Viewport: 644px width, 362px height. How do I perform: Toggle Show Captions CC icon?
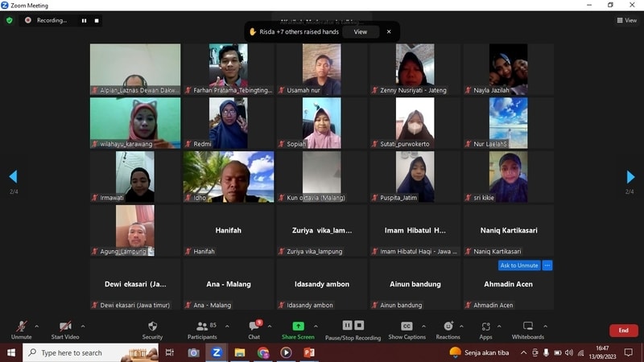coord(407,326)
